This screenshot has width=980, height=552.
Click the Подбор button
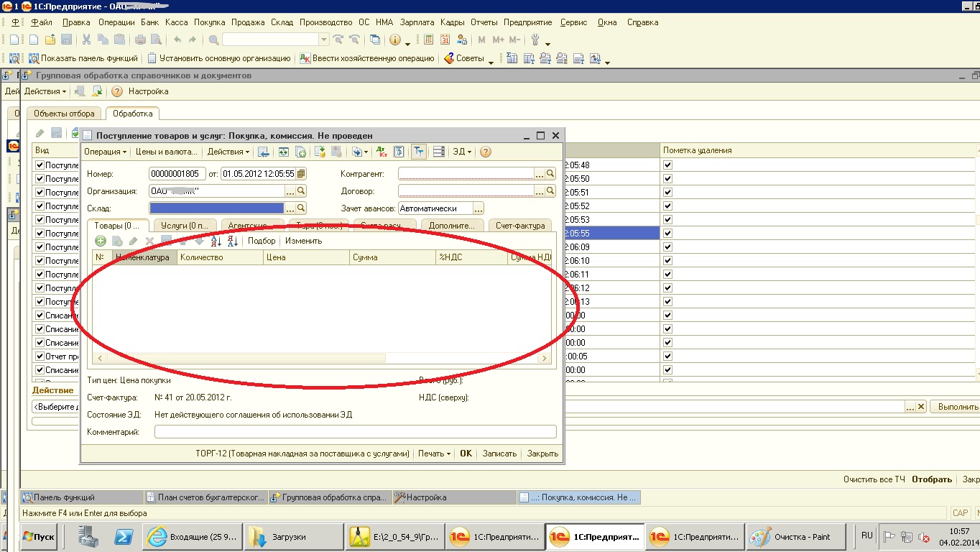click(x=262, y=241)
